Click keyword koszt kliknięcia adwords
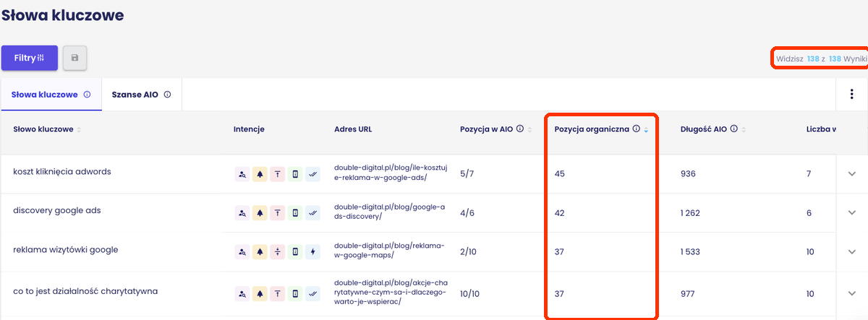The height and width of the screenshot is (320, 868). coord(62,172)
